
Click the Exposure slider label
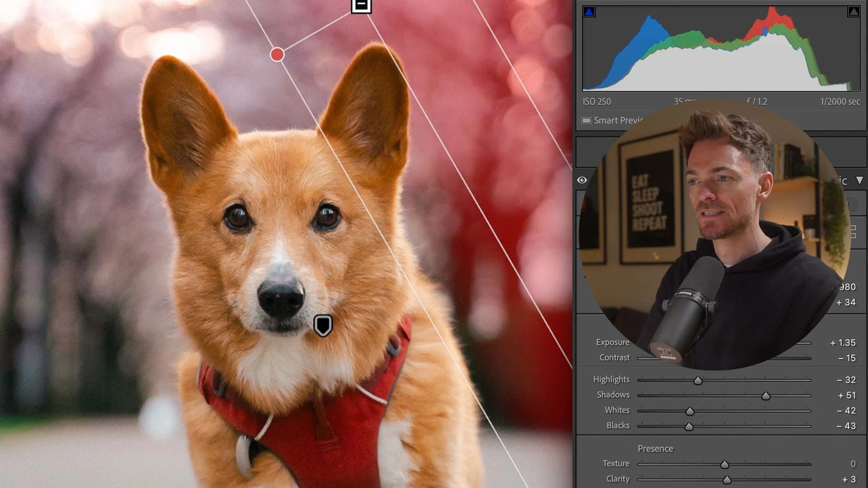tap(612, 342)
